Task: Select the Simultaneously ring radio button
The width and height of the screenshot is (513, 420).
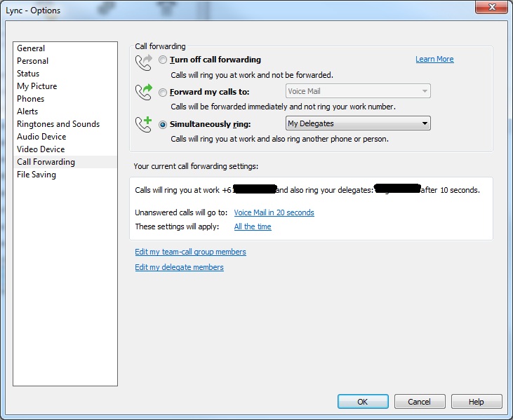Action: coord(163,125)
